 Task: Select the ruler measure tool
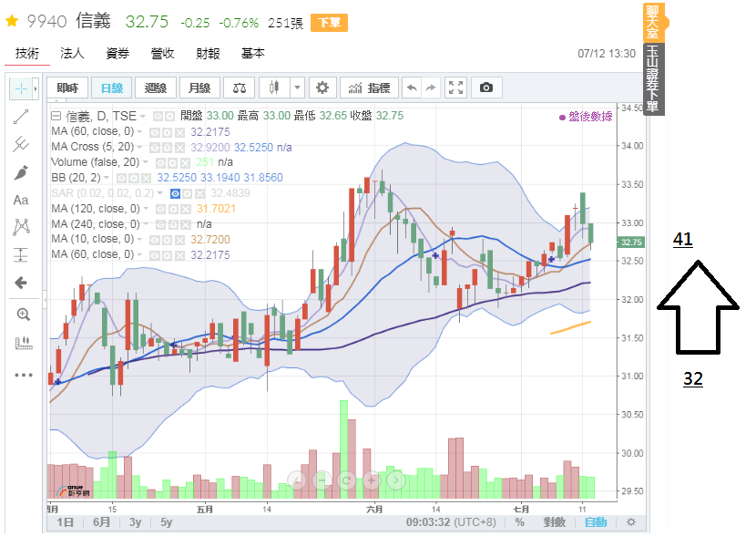23,343
